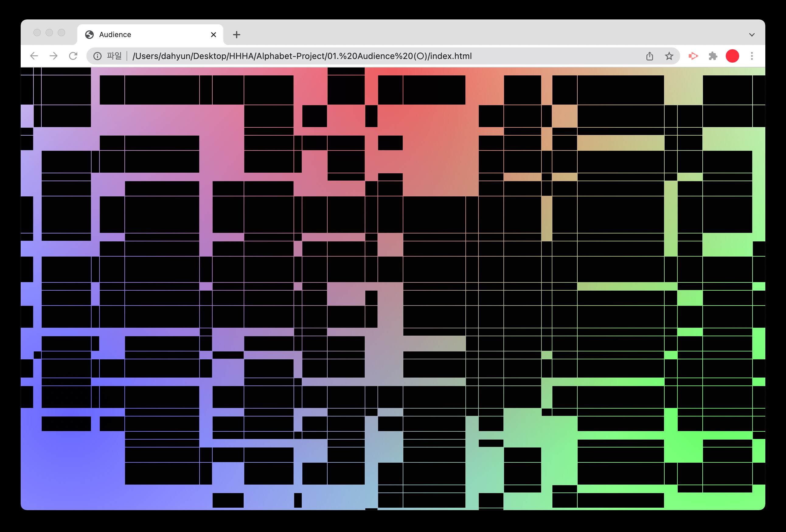The width and height of the screenshot is (786, 532).
Task: View site information via the info icon
Action: [x=97, y=56]
